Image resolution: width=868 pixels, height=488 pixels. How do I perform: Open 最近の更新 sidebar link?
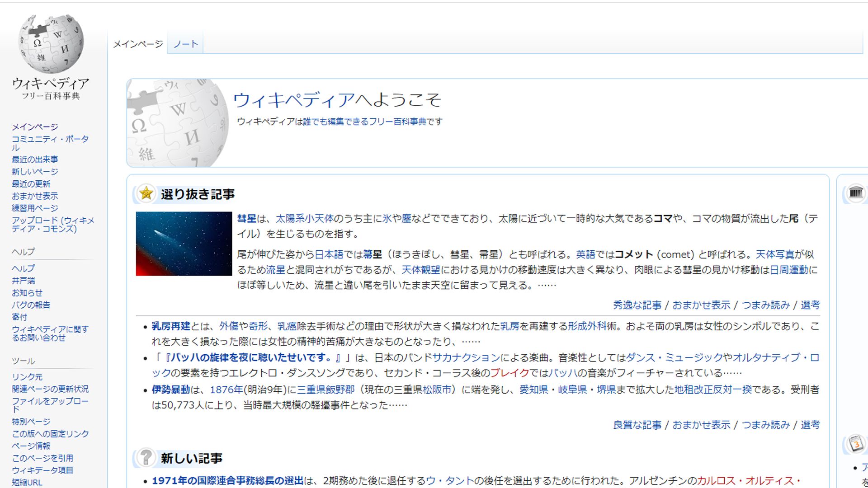[31, 184]
